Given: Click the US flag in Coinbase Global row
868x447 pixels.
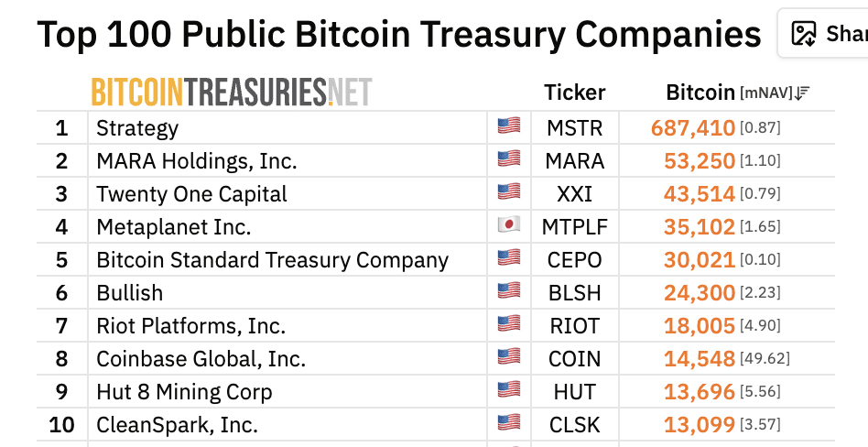Looking at the screenshot, I should tap(508, 358).
